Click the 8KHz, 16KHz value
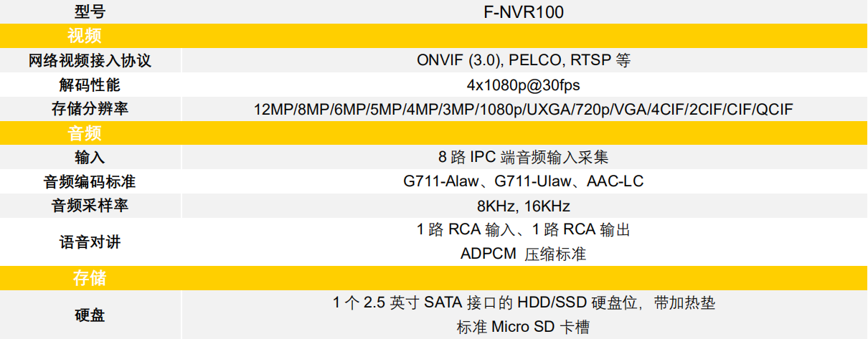This screenshot has height=339, width=868. (523, 206)
